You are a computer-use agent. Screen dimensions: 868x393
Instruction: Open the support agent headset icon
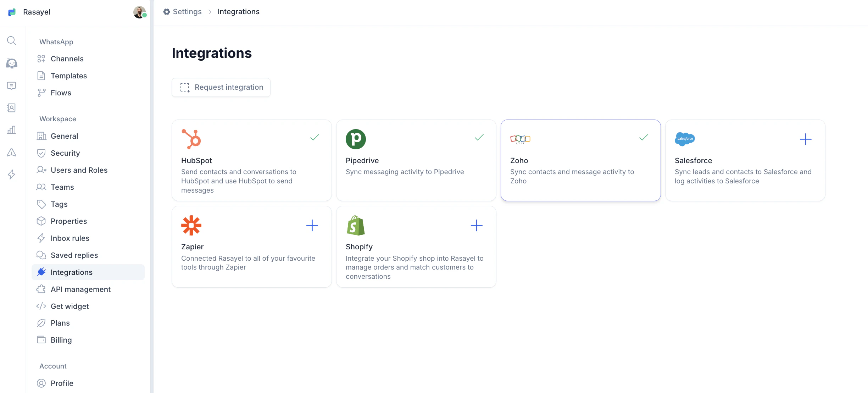[x=12, y=63]
